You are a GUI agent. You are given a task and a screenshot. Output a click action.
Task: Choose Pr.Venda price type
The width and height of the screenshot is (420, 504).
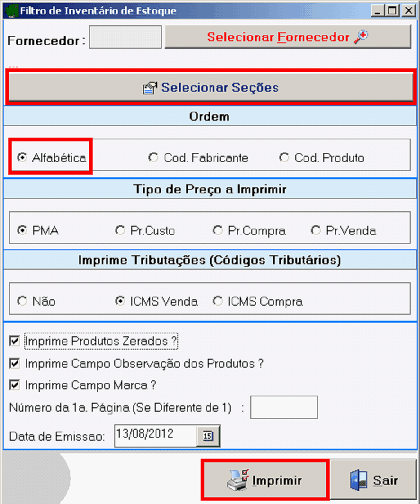[316, 231]
